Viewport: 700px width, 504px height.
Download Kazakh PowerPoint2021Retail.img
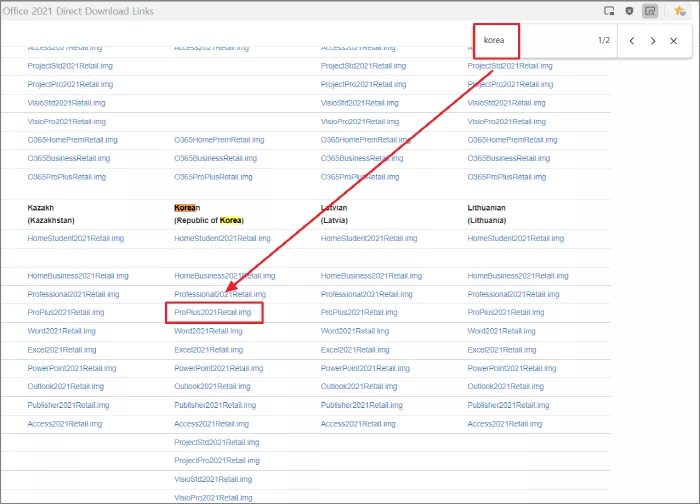click(x=72, y=368)
